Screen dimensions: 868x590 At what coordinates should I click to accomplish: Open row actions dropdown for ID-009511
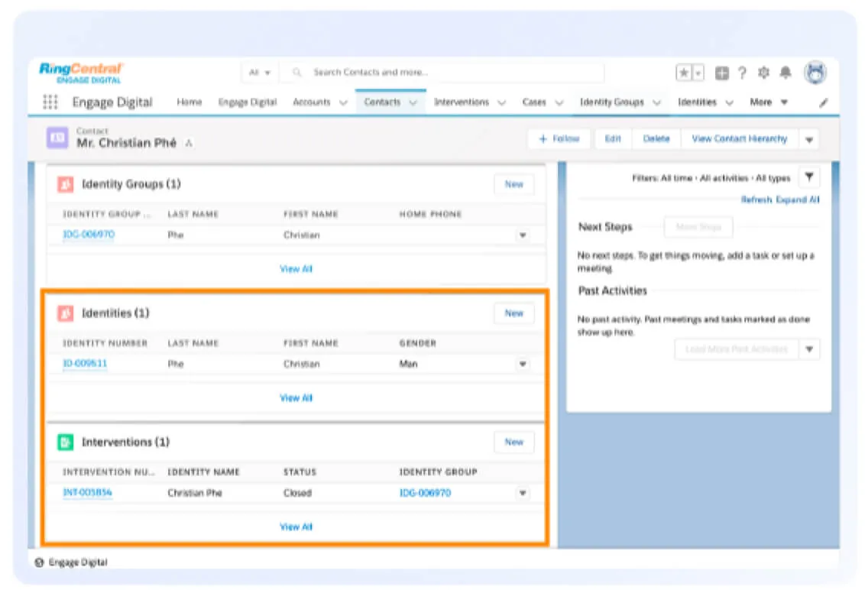tap(523, 365)
